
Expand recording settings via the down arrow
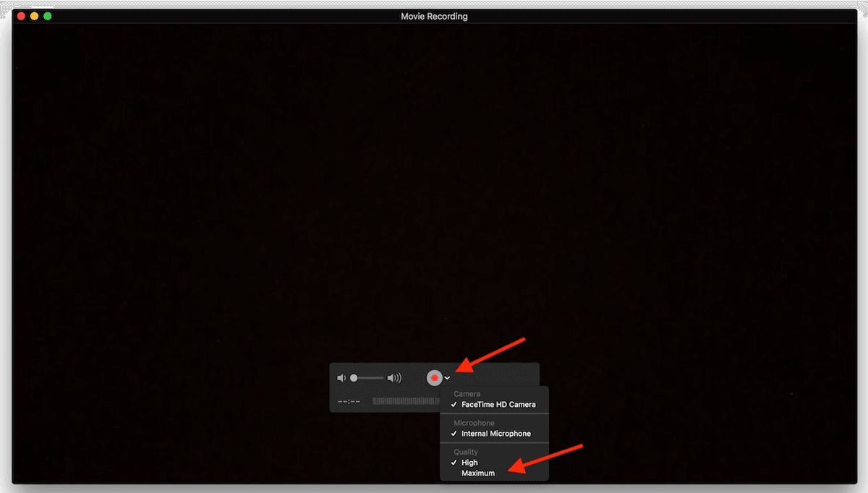tap(448, 378)
